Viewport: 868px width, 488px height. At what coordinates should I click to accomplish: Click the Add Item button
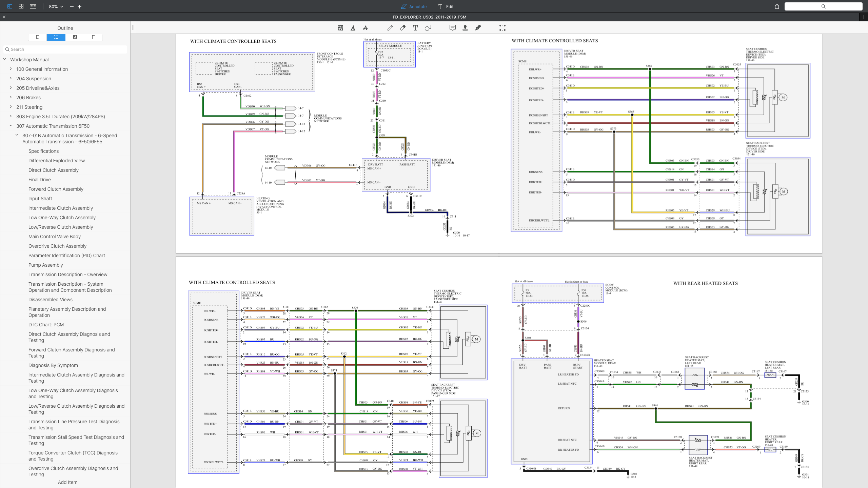[64, 482]
